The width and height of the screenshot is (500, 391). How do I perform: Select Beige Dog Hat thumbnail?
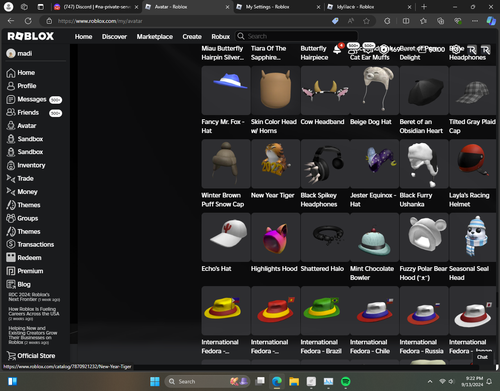(x=374, y=90)
